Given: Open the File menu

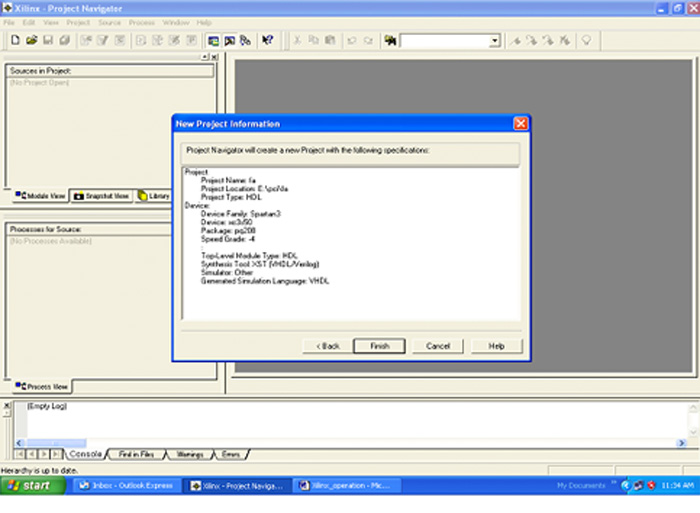Looking at the screenshot, I should (8, 22).
